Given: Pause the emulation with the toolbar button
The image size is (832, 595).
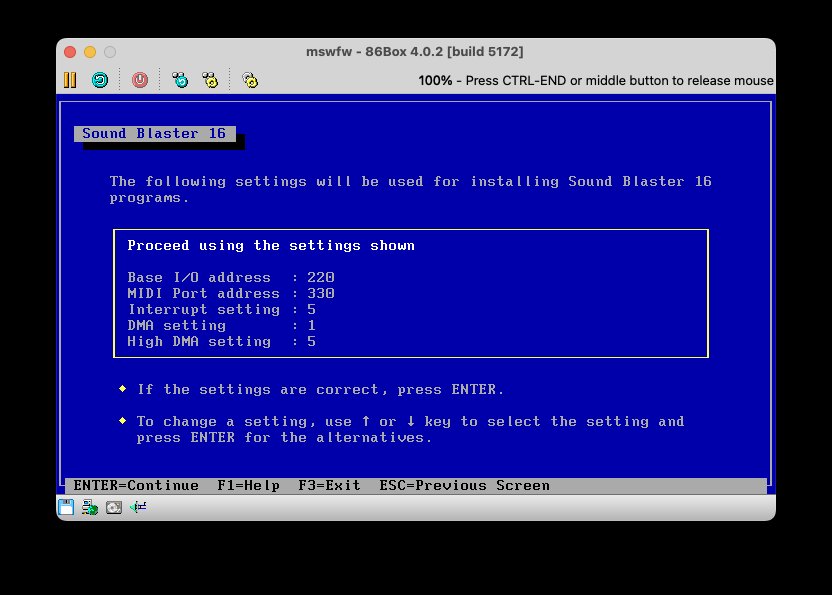Looking at the screenshot, I should pyautogui.click(x=70, y=80).
